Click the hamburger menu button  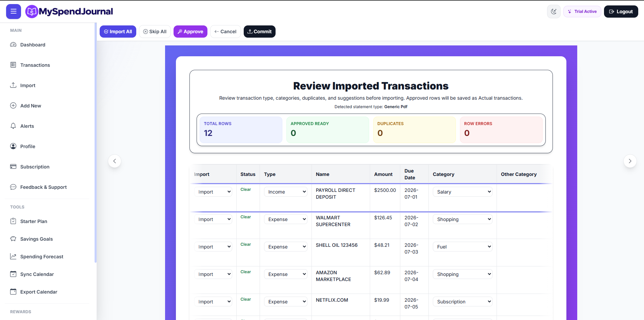point(14,12)
